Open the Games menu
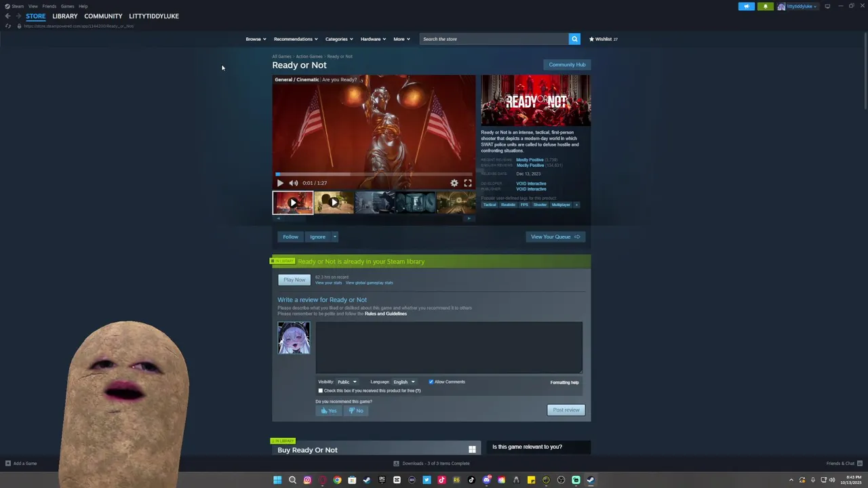 67,6
